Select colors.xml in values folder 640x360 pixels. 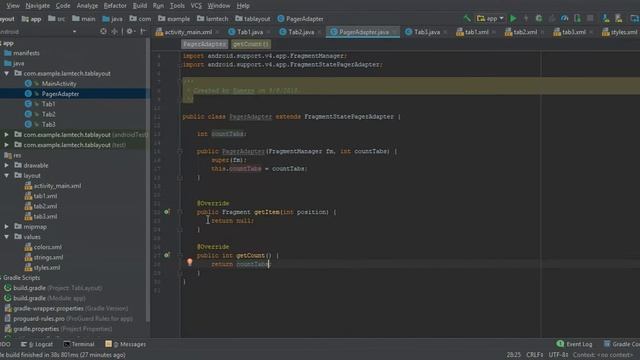click(x=47, y=247)
